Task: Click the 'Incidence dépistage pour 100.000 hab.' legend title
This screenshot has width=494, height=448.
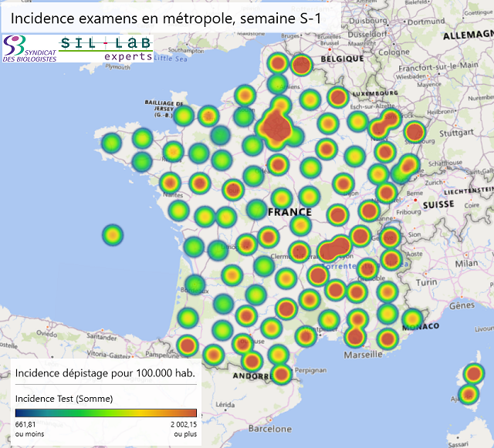Action: click(104, 373)
